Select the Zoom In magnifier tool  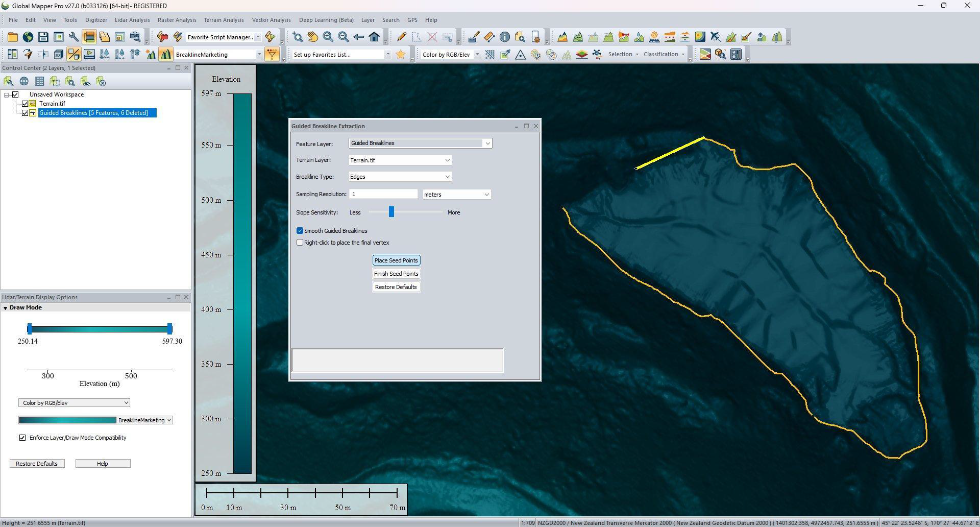tap(328, 37)
